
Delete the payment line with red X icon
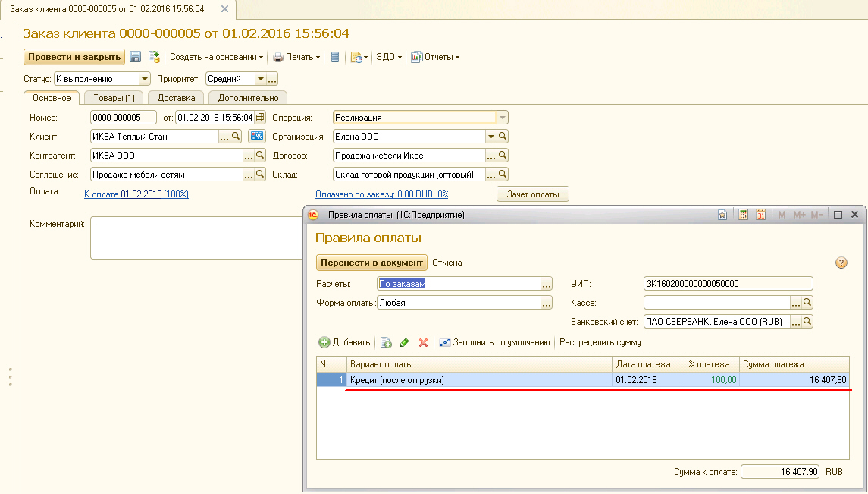click(421, 343)
